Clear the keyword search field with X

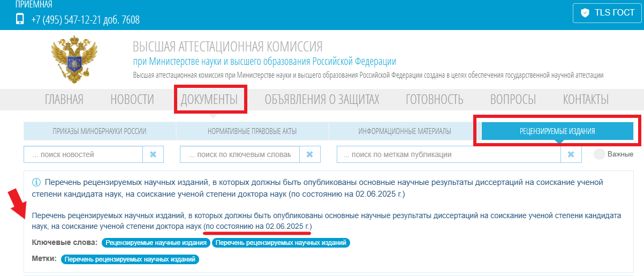(309, 154)
